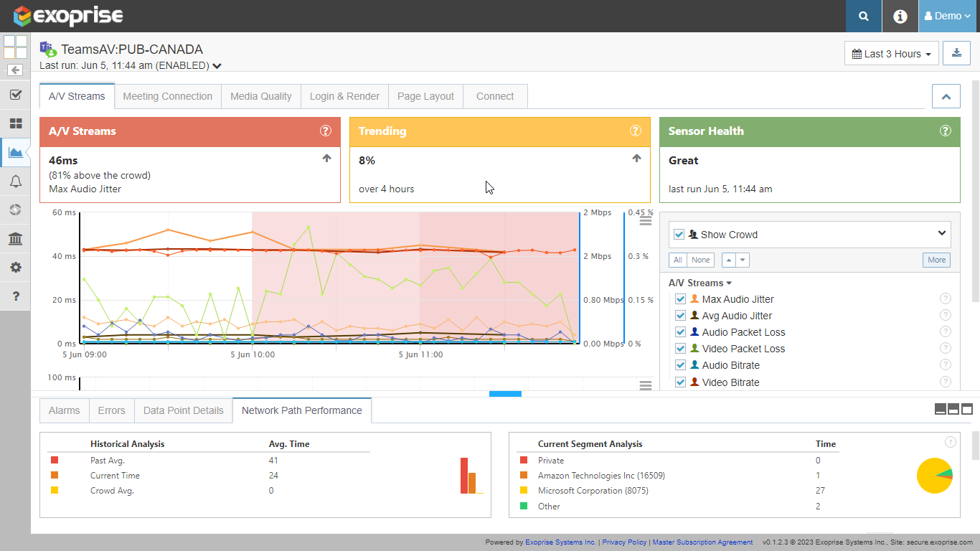Open the alarms bell icon in the sidebar
Image resolution: width=980 pixels, height=551 pixels.
click(x=15, y=182)
